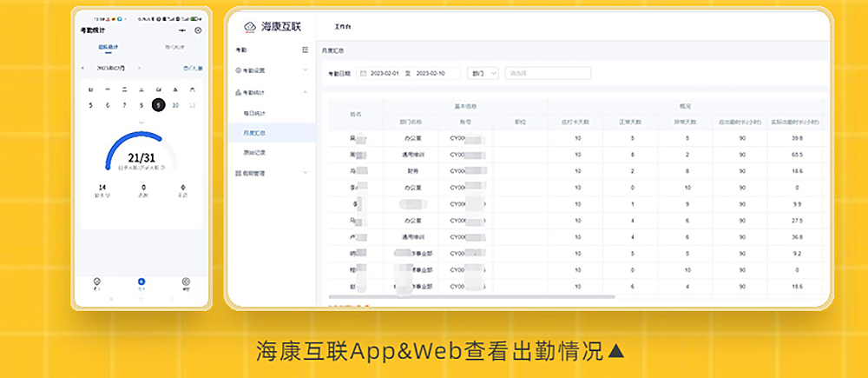Expand the calendar with the down chevron
The width and height of the screenshot is (868, 378).
pos(141,123)
